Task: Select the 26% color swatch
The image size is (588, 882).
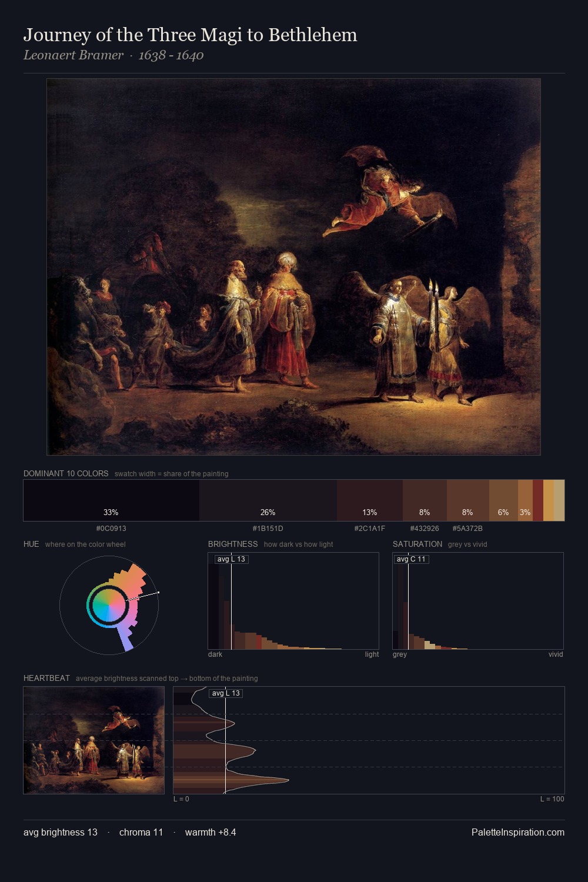Action: 268,500
